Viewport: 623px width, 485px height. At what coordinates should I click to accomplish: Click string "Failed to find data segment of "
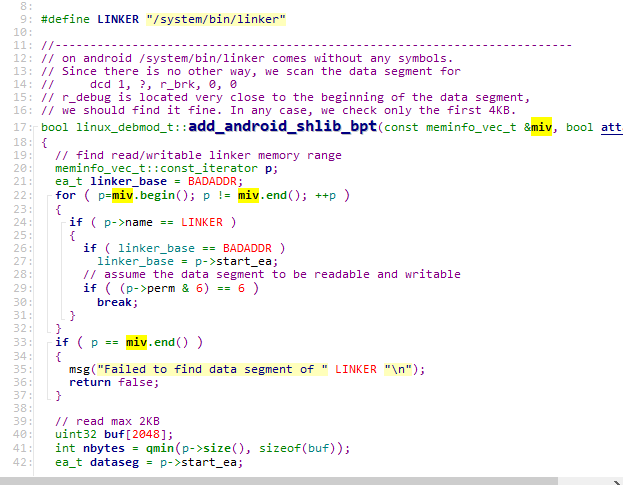click(x=213, y=369)
